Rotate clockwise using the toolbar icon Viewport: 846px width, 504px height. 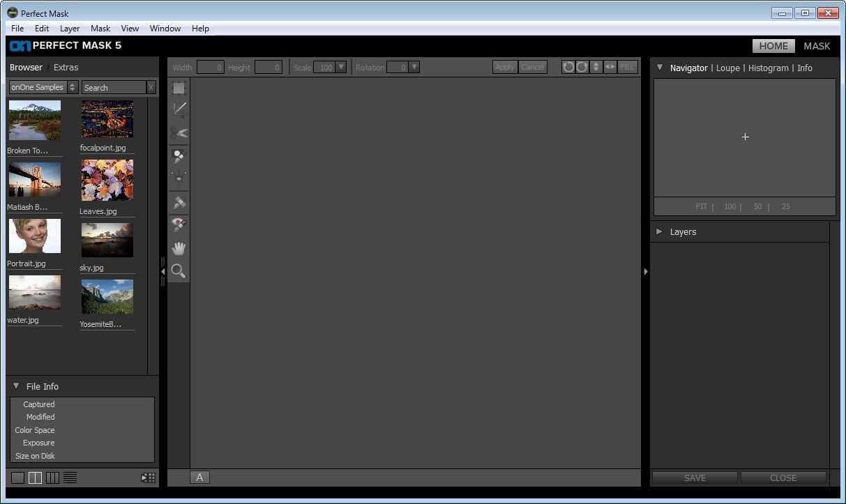tap(582, 67)
